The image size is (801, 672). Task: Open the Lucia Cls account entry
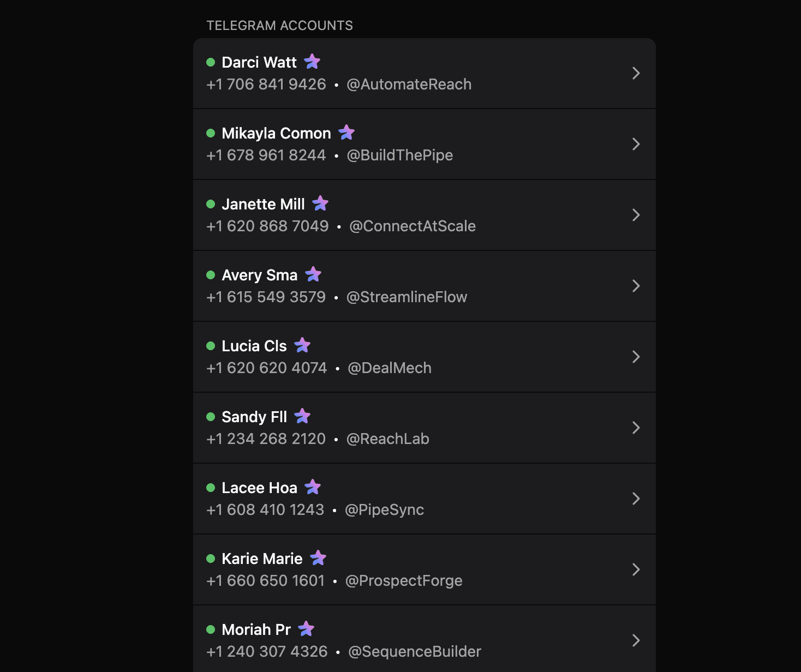tap(425, 357)
